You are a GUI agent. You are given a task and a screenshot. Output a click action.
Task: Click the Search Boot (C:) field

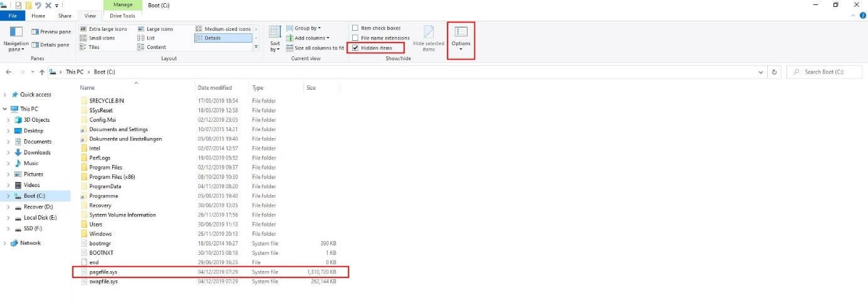pyautogui.click(x=827, y=72)
